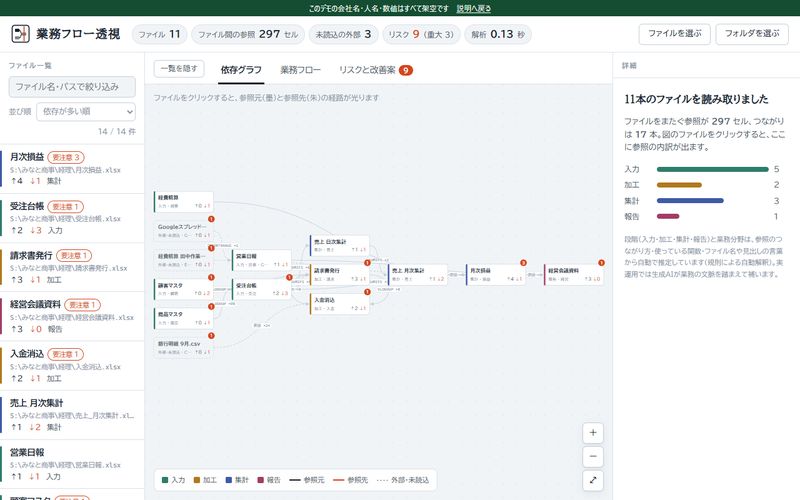
Task: Click risk badge on 入金消込 graph node
Action: click(367, 292)
